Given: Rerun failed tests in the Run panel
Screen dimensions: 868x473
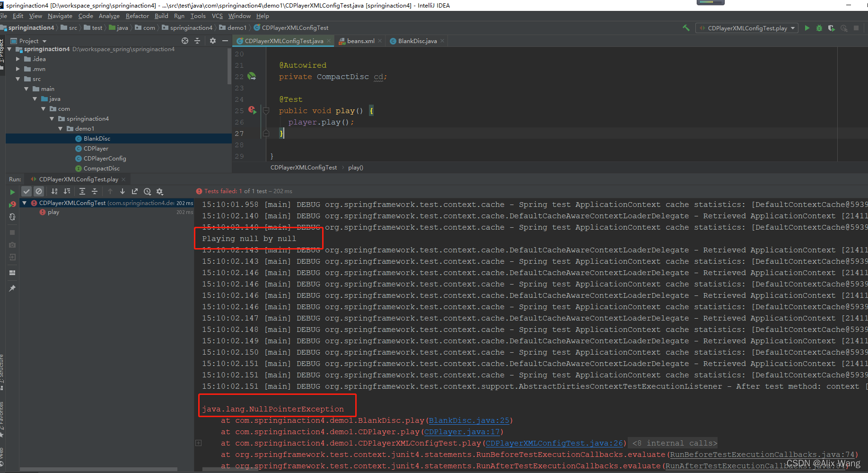Looking at the screenshot, I should click(x=12, y=204).
